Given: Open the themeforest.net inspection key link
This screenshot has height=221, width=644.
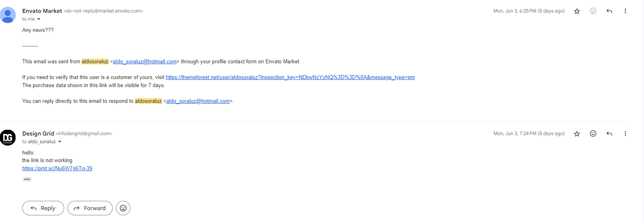Looking at the screenshot, I should click(x=290, y=77).
